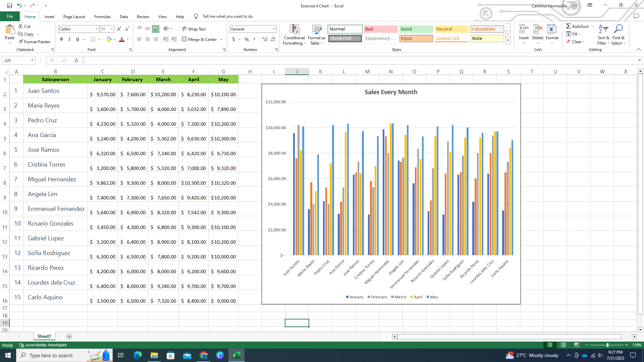Apply the Bad cell style
Image resolution: width=644 pixels, height=362 pixels.
tap(380, 29)
